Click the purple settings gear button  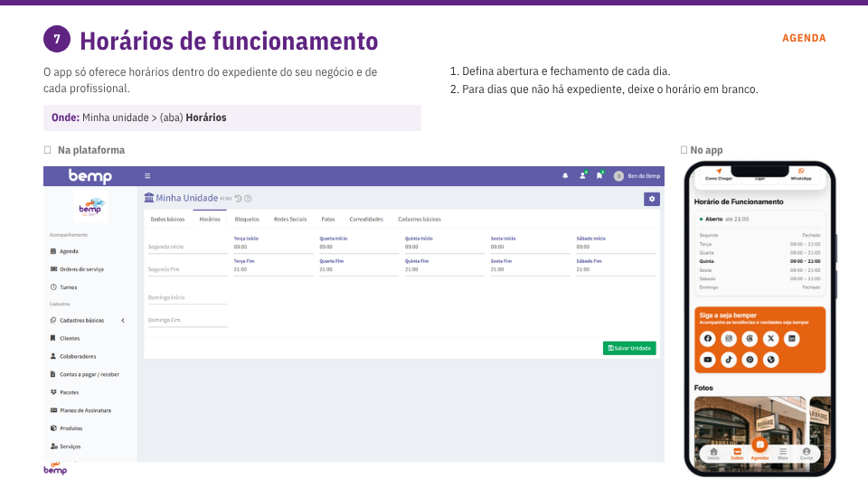coord(652,199)
